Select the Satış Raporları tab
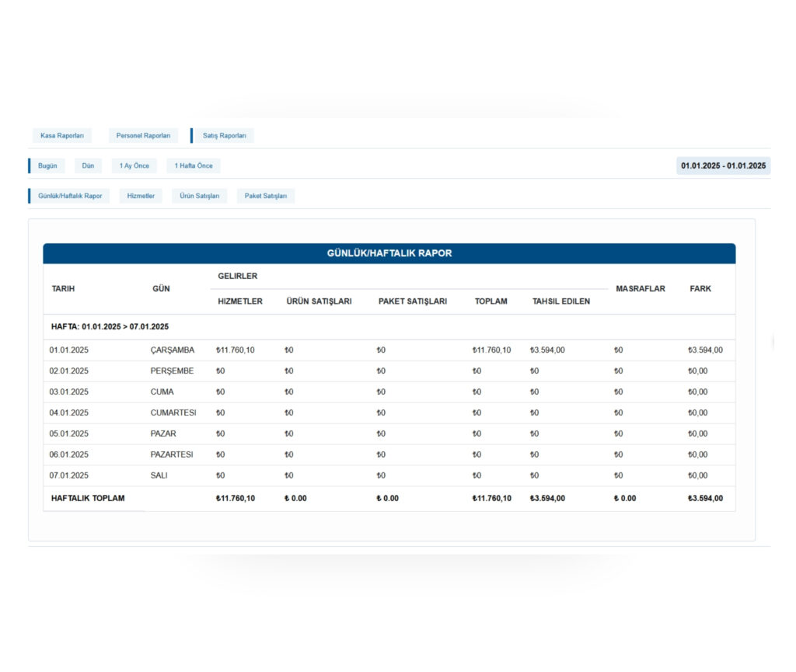 pos(224,136)
